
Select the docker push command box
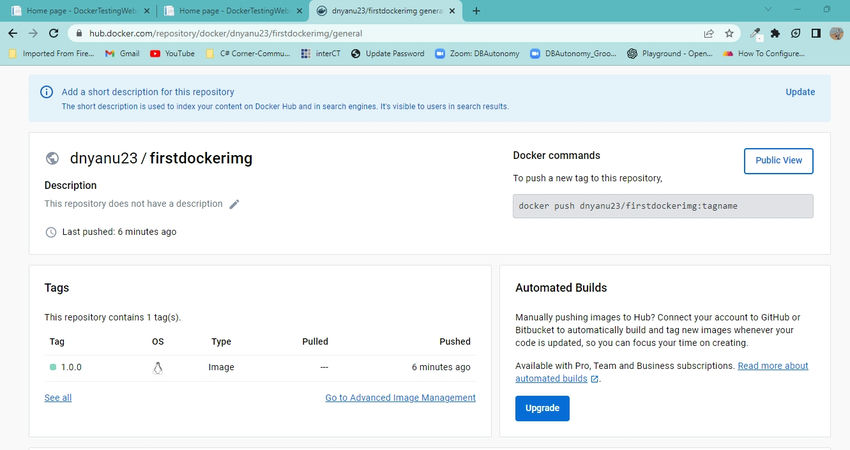point(663,206)
